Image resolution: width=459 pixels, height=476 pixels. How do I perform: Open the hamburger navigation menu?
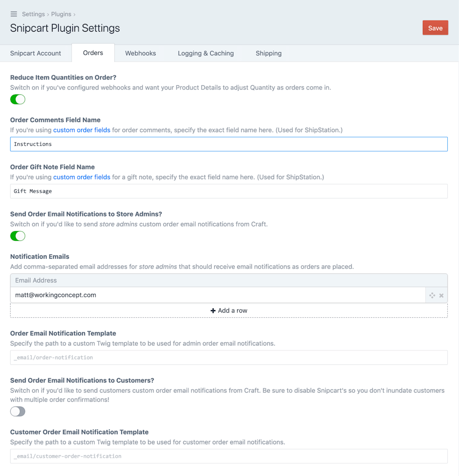[14, 14]
